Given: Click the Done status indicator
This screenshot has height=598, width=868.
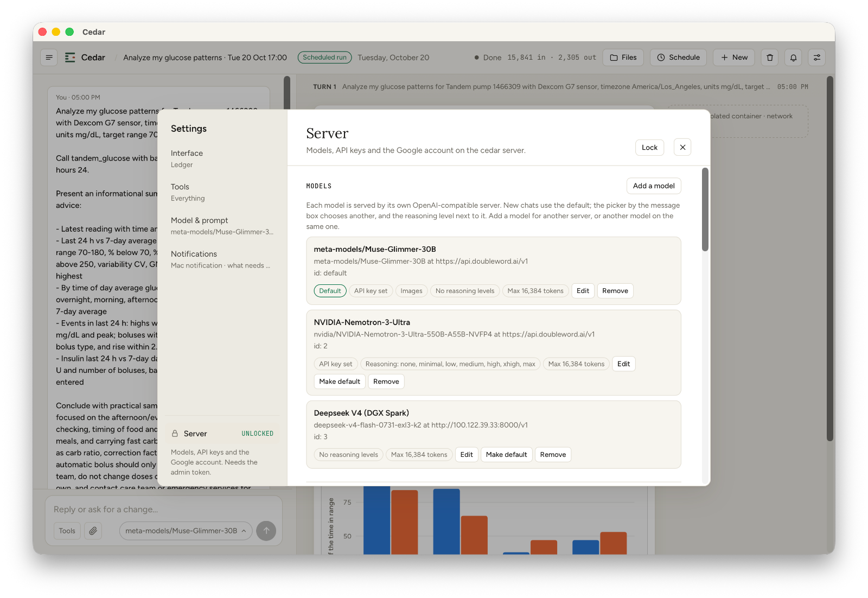Looking at the screenshot, I should (487, 58).
